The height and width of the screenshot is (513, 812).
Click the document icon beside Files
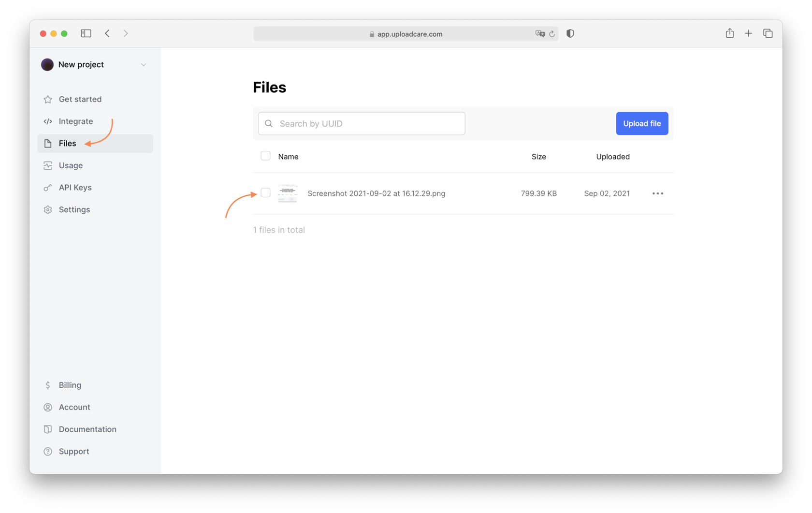pyautogui.click(x=48, y=143)
